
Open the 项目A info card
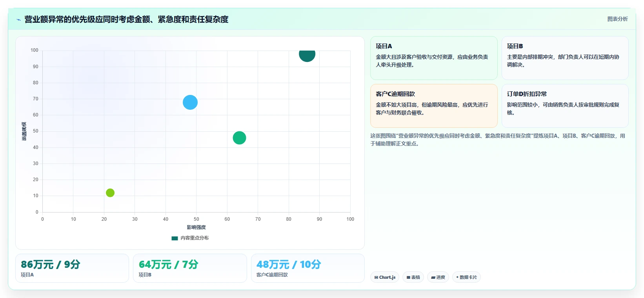point(434,58)
